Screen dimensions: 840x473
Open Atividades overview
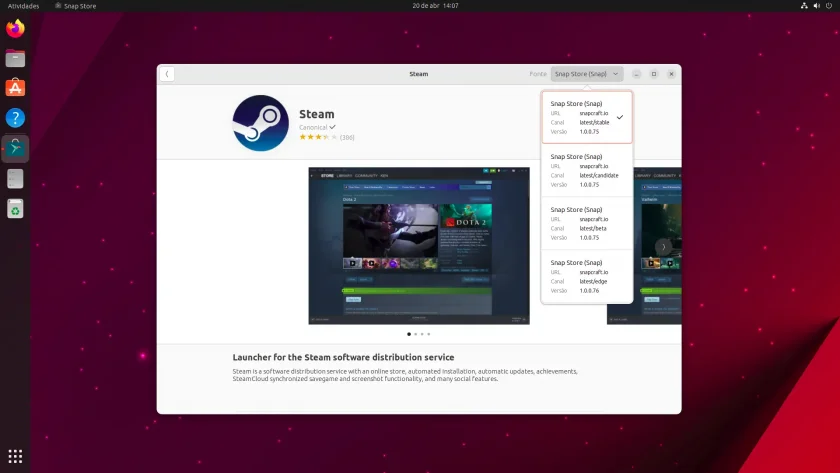pos(24,6)
